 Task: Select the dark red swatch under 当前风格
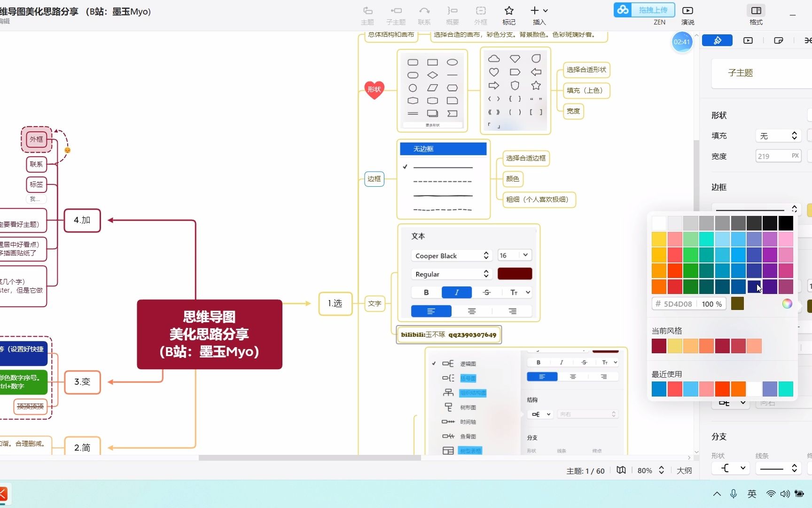pos(659,346)
